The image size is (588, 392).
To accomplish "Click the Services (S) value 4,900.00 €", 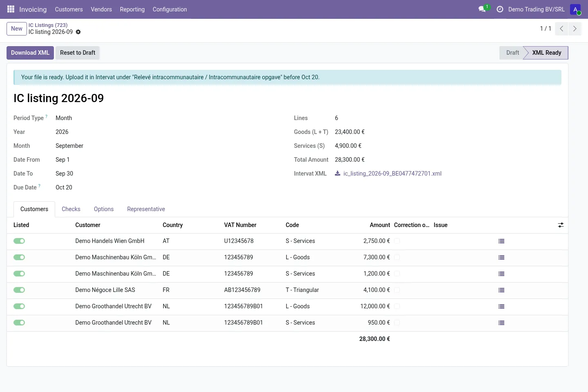I will tap(348, 146).
